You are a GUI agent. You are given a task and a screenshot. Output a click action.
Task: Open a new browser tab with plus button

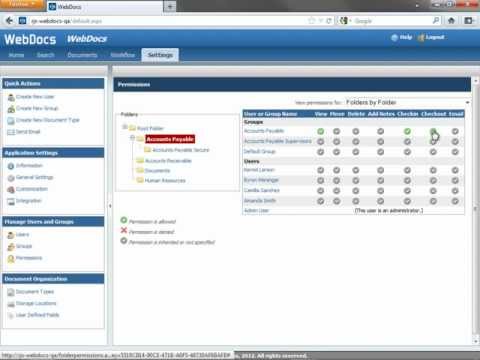(170, 7)
